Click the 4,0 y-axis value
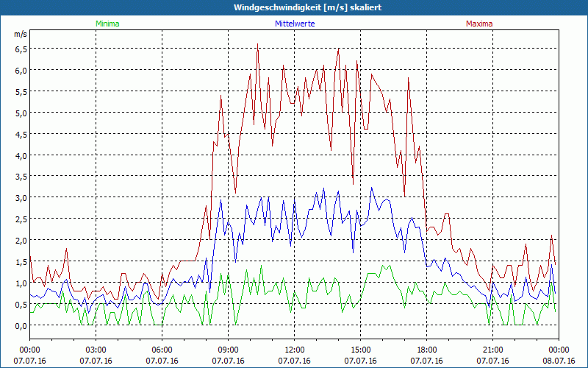 21,155
